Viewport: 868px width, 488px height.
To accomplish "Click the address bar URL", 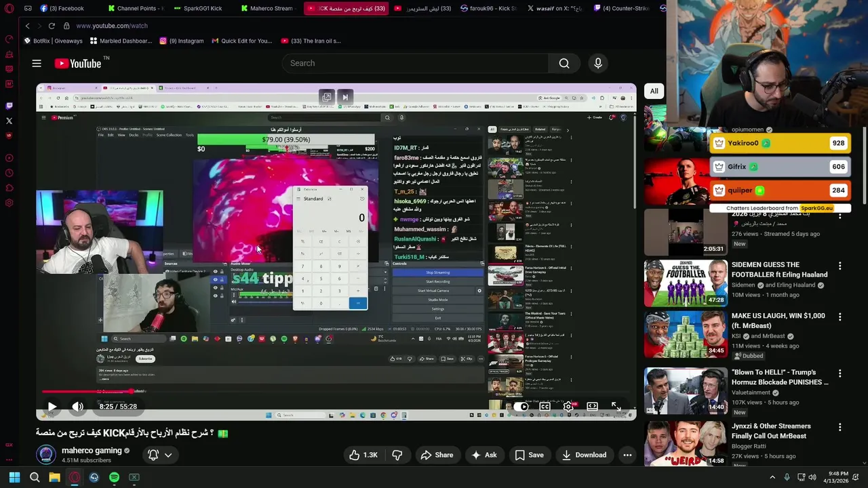I will (112, 26).
